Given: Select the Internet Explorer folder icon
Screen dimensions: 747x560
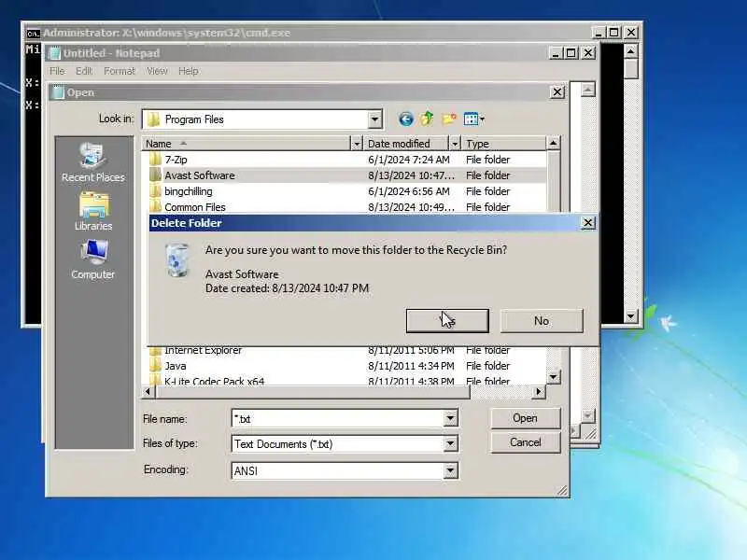Looking at the screenshot, I should (x=155, y=352).
